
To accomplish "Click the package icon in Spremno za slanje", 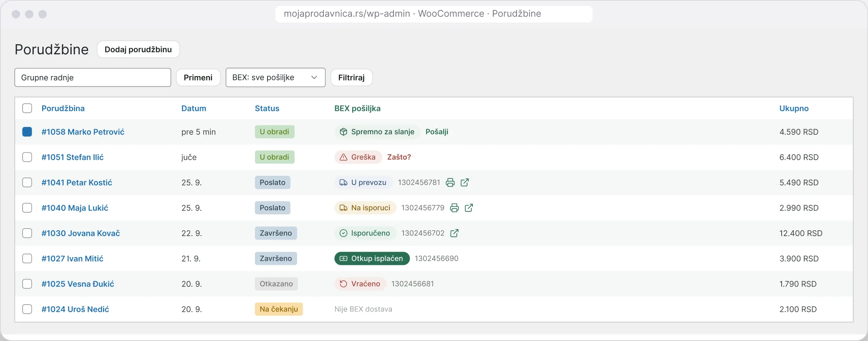I will (343, 132).
